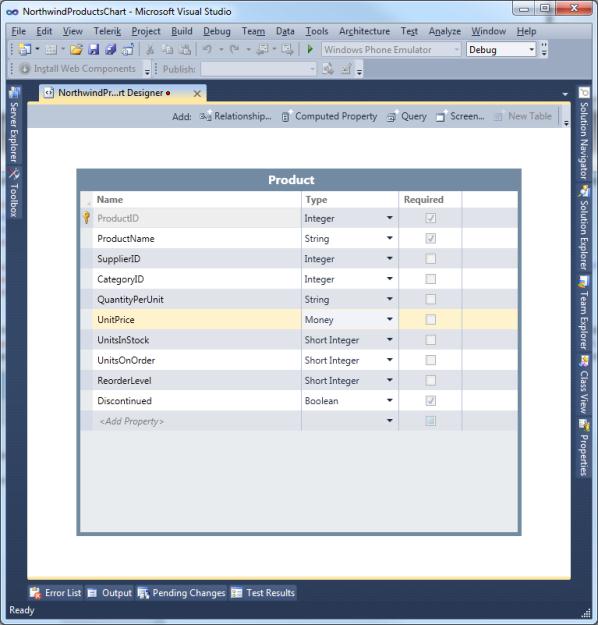The image size is (598, 625).
Task: Open Type dropdown for ProductName
Action: coord(389,238)
